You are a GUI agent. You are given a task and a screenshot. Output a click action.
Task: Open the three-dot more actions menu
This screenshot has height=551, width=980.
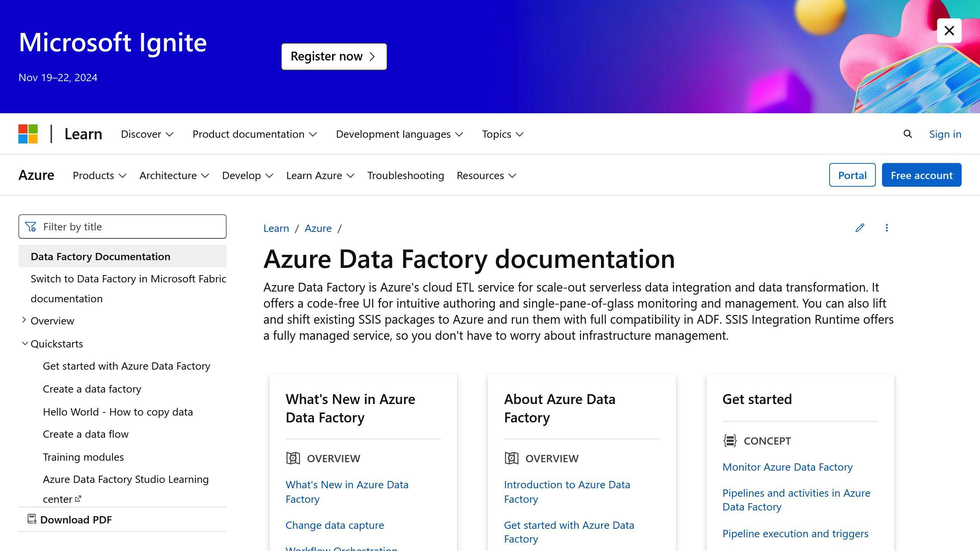click(887, 228)
